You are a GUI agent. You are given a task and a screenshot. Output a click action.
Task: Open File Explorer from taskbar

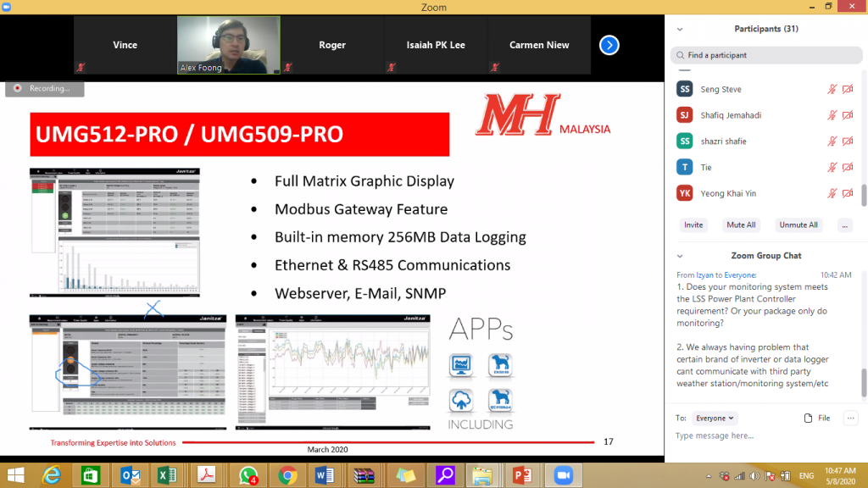482,475
